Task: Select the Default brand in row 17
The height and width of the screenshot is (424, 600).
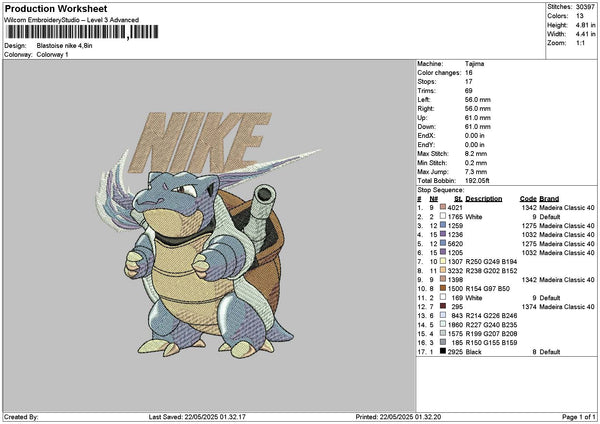Action: 549,352
